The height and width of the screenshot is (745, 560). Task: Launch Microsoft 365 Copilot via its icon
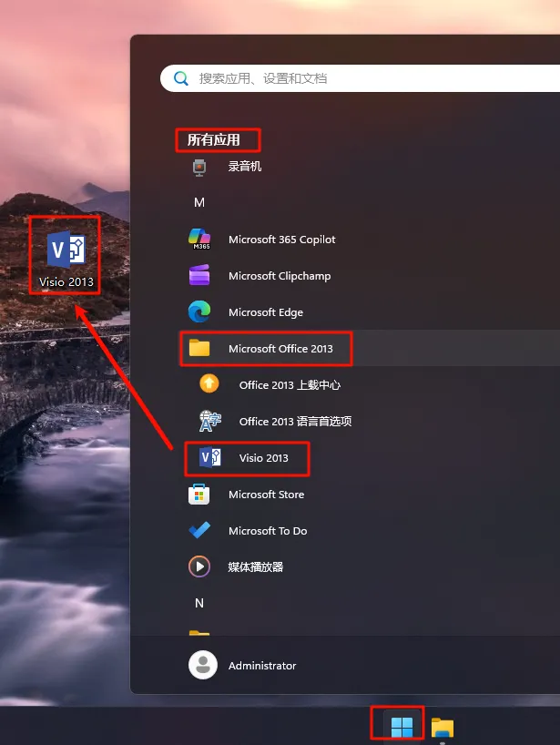[199, 239]
